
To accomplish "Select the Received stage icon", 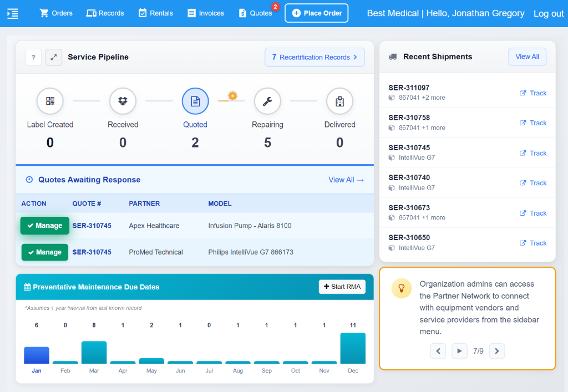I will point(123,101).
